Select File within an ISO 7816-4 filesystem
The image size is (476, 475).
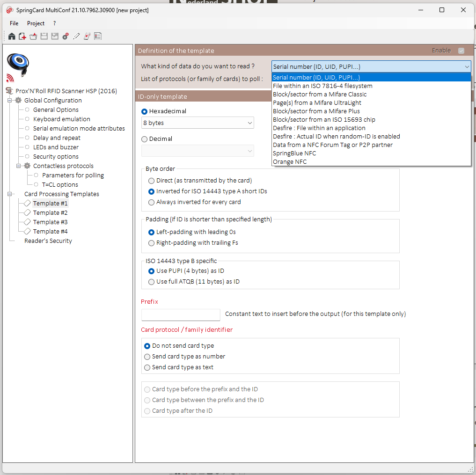[x=371, y=86]
